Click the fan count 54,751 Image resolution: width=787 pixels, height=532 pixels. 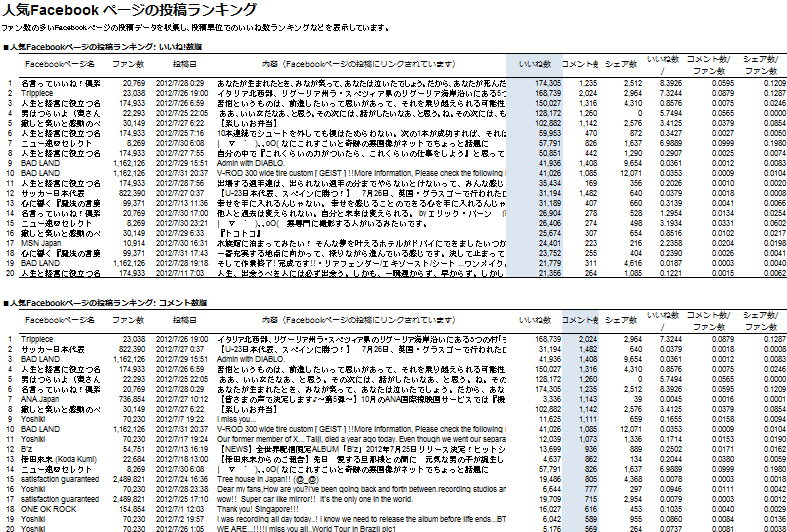coord(134,449)
